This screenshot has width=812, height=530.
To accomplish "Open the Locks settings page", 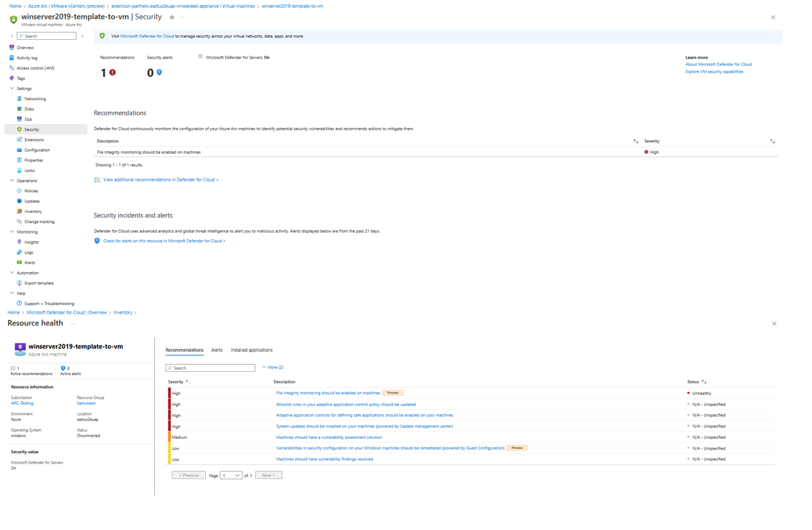I will click(28, 170).
